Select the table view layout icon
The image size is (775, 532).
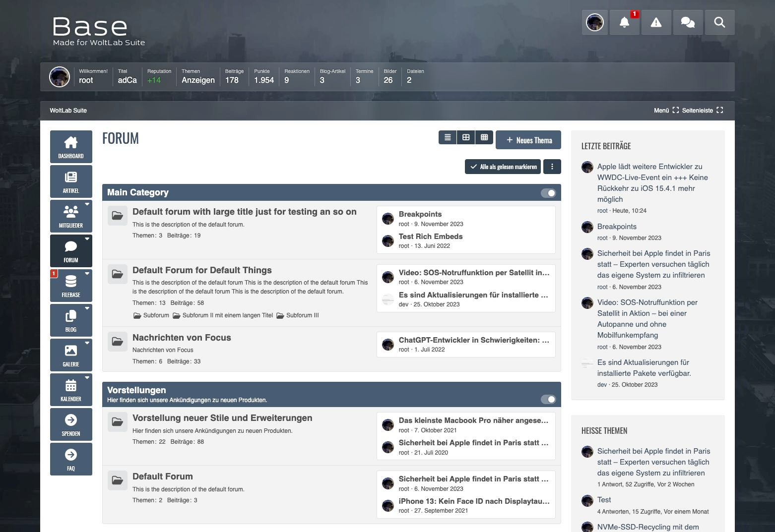coord(484,137)
